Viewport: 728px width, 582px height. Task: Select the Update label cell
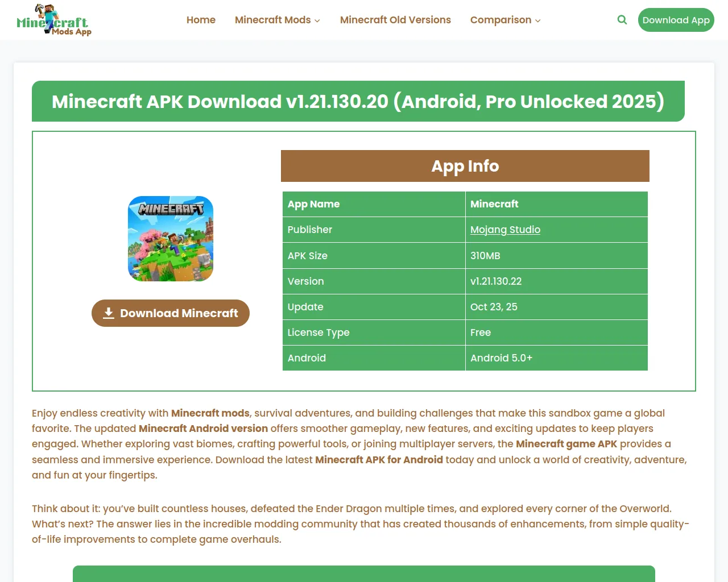(x=374, y=307)
